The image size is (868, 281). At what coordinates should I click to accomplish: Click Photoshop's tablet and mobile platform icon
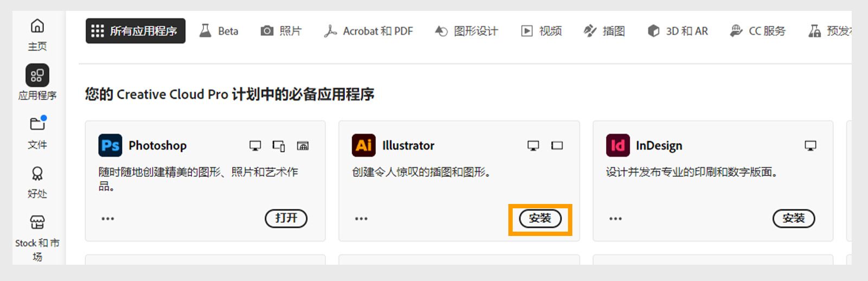pos(279,145)
